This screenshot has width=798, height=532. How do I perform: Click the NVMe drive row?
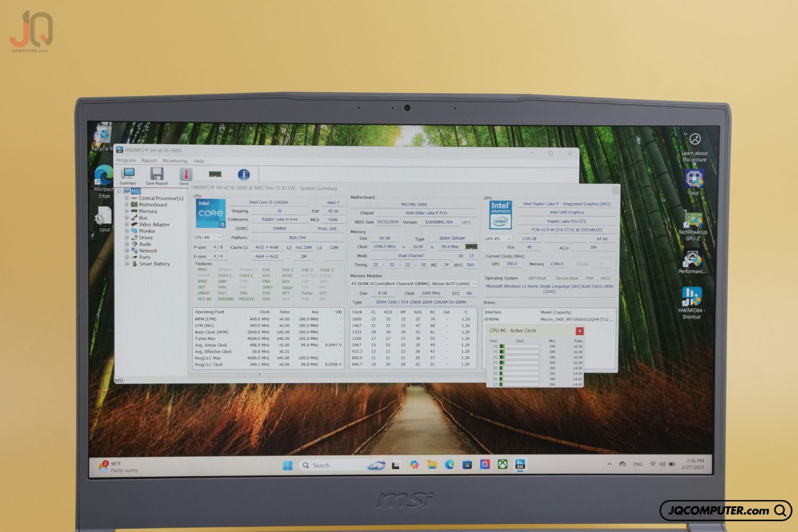(x=550, y=319)
